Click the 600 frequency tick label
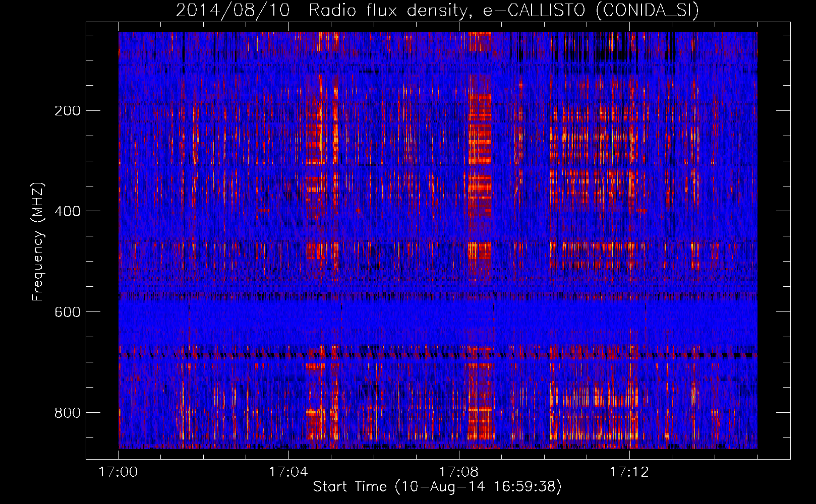This screenshot has height=504, width=816. tap(68, 312)
